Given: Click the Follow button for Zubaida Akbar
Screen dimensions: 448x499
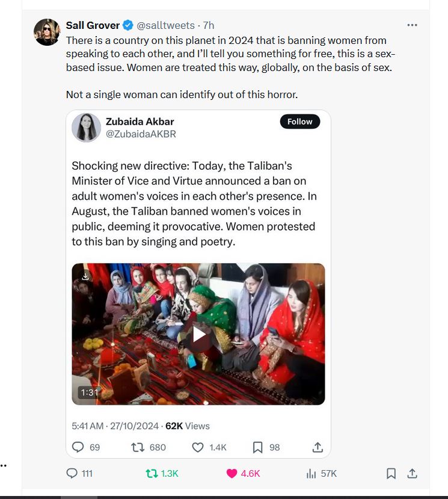Looking at the screenshot, I should pos(299,122).
